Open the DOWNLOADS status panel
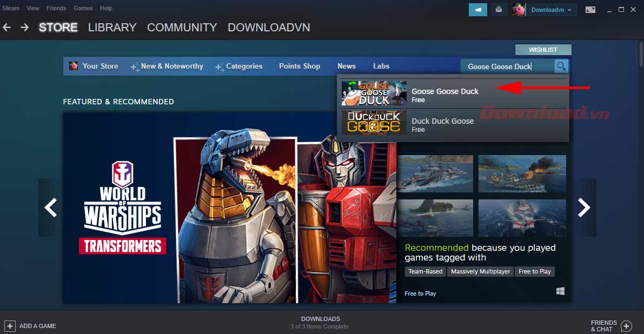The image size is (644, 334). pyautogui.click(x=320, y=323)
